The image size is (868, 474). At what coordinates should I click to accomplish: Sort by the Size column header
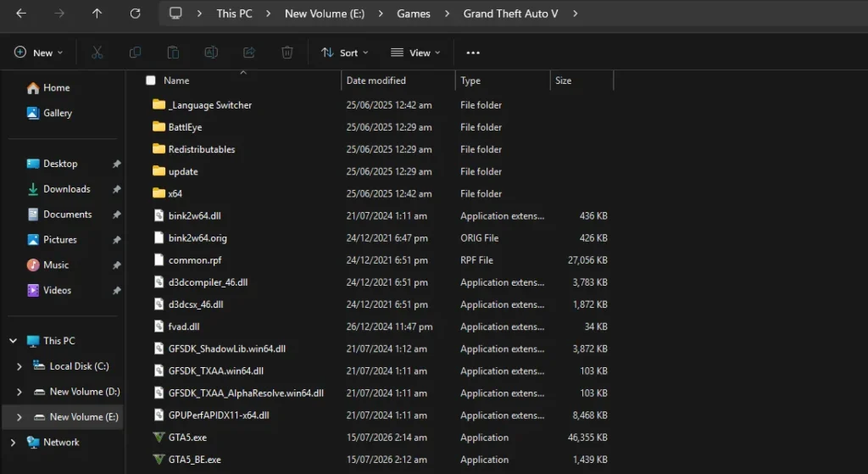click(x=563, y=81)
